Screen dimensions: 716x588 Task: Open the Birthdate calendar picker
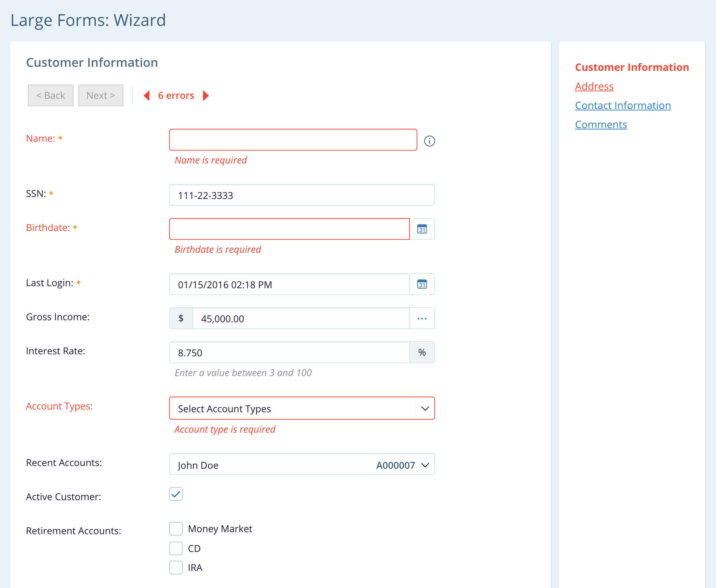[x=422, y=229]
